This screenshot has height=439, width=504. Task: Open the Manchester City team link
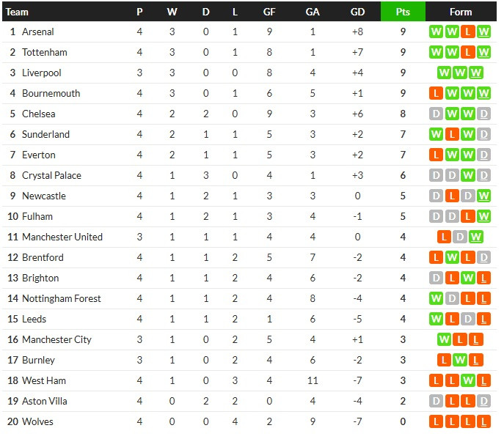tap(56, 340)
